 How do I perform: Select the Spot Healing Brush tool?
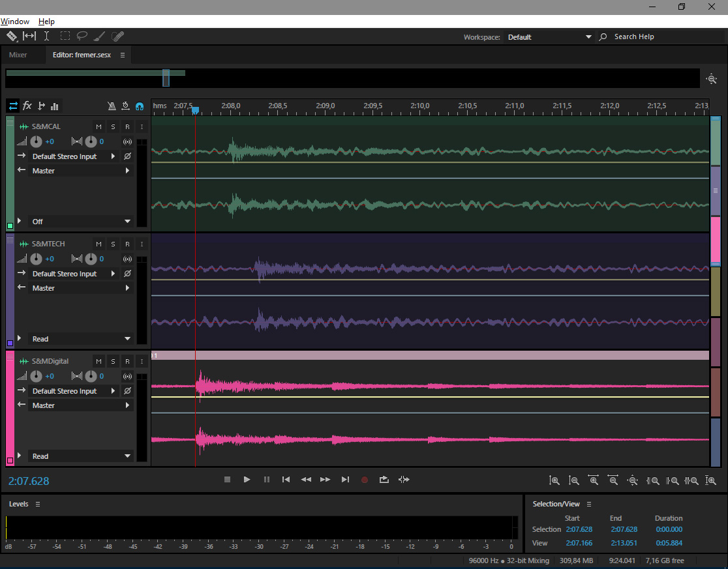[117, 36]
